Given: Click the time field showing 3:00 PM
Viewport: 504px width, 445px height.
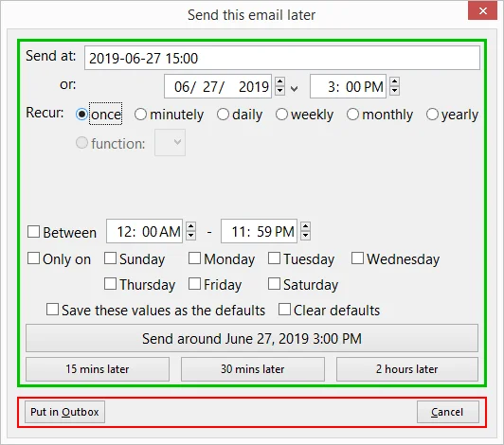Looking at the screenshot, I should [348, 86].
